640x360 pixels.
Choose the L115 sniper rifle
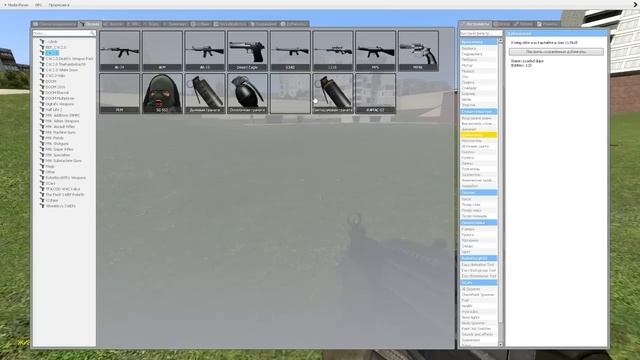[x=333, y=51]
